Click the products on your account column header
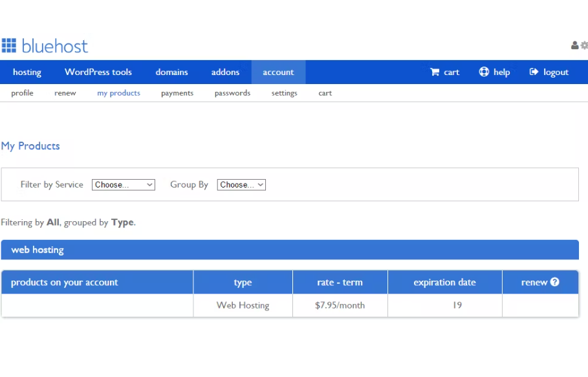This screenshot has width=588, height=377. click(97, 282)
